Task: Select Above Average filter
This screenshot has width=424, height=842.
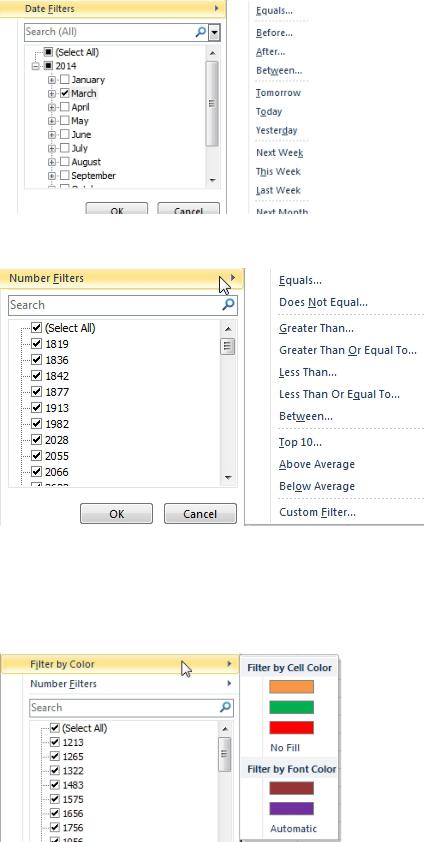Action: (317, 464)
